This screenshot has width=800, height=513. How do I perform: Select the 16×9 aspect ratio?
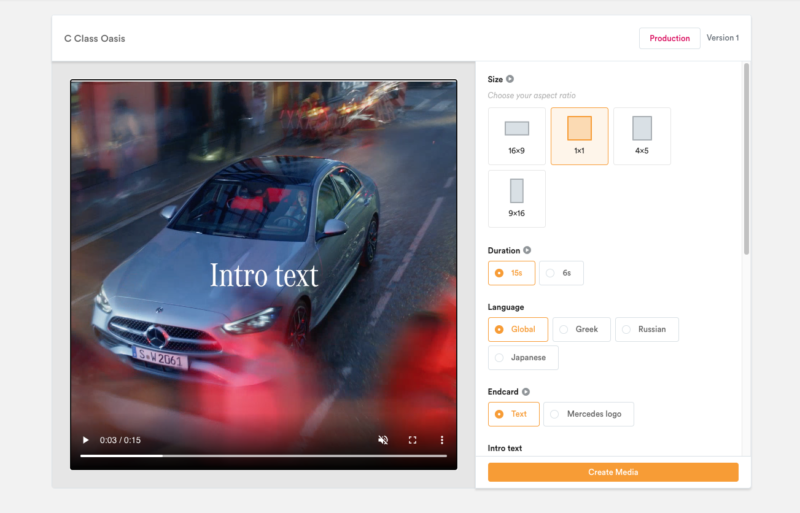[x=516, y=136]
